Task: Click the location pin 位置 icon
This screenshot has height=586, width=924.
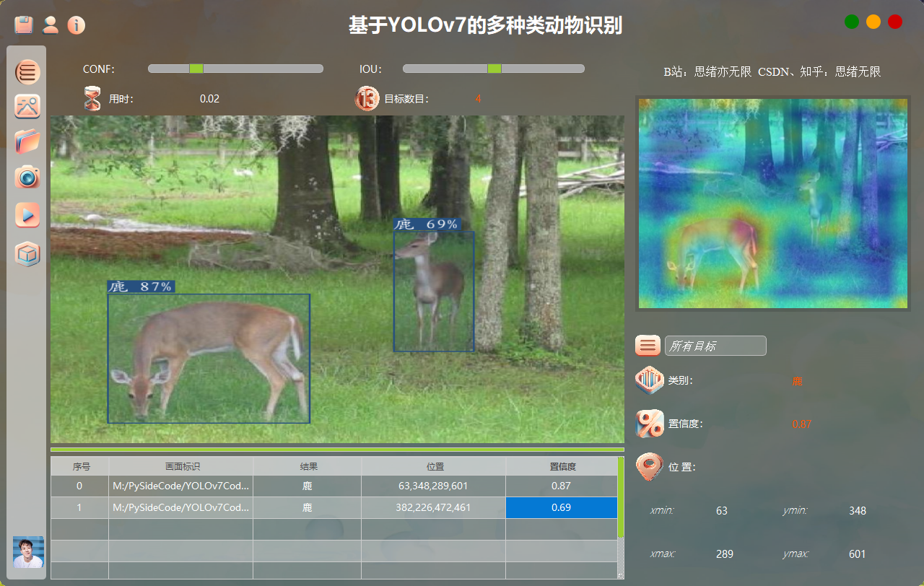Action: pyautogui.click(x=649, y=467)
